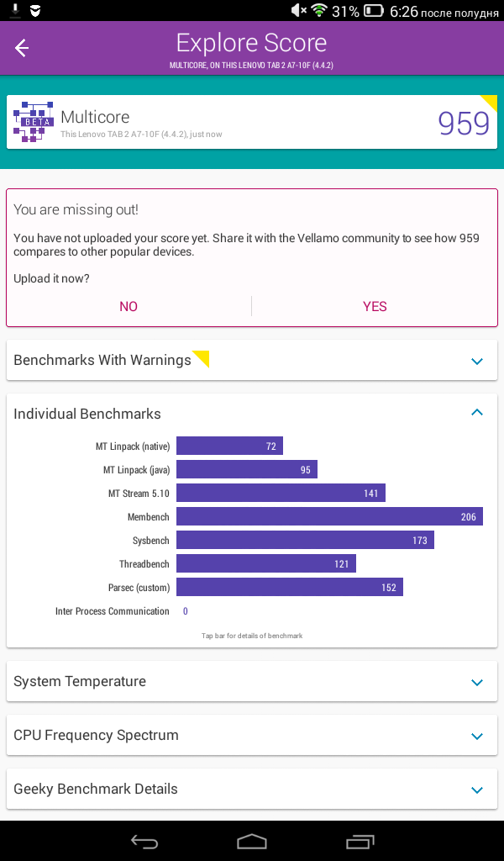
Task: Decline upload by tapping NO
Action: (129, 306)
